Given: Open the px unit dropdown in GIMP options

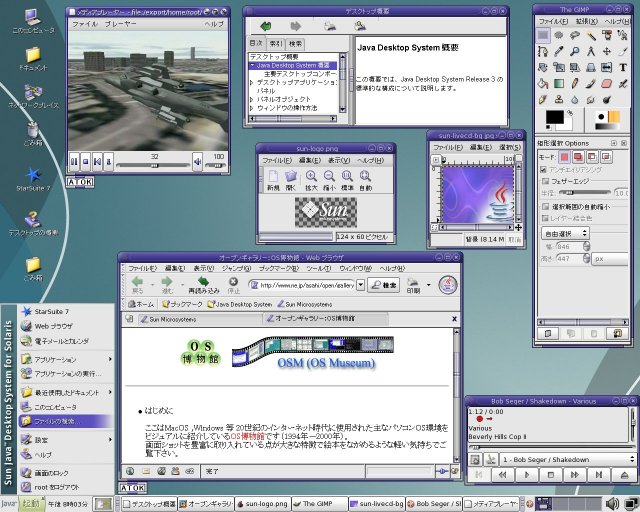Looking at the screenshot, I should (x=610, y=259).
